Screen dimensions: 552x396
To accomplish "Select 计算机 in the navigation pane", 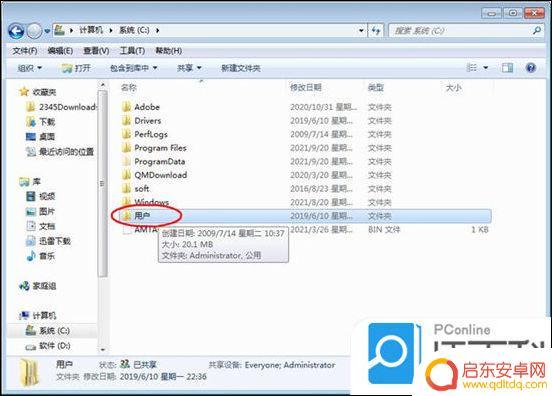I will (38, 315).
